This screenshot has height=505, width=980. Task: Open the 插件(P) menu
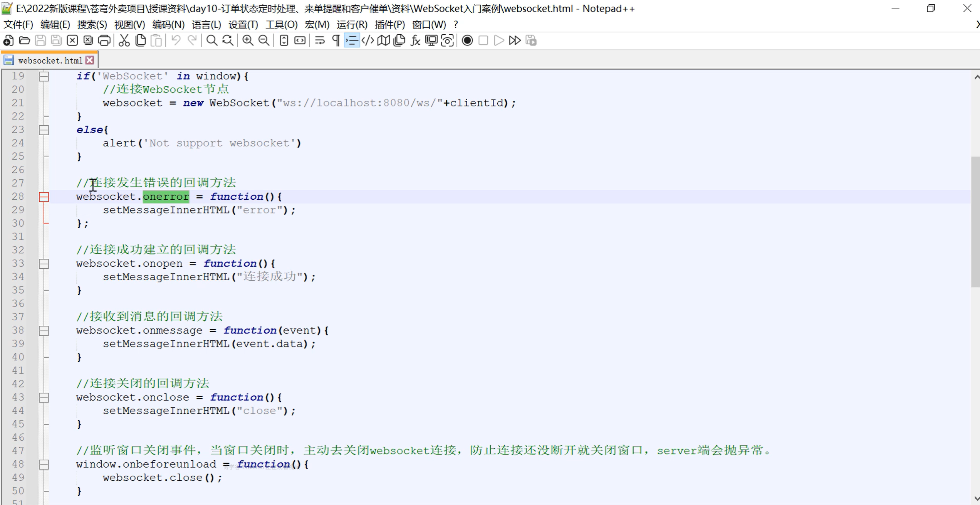389,25
